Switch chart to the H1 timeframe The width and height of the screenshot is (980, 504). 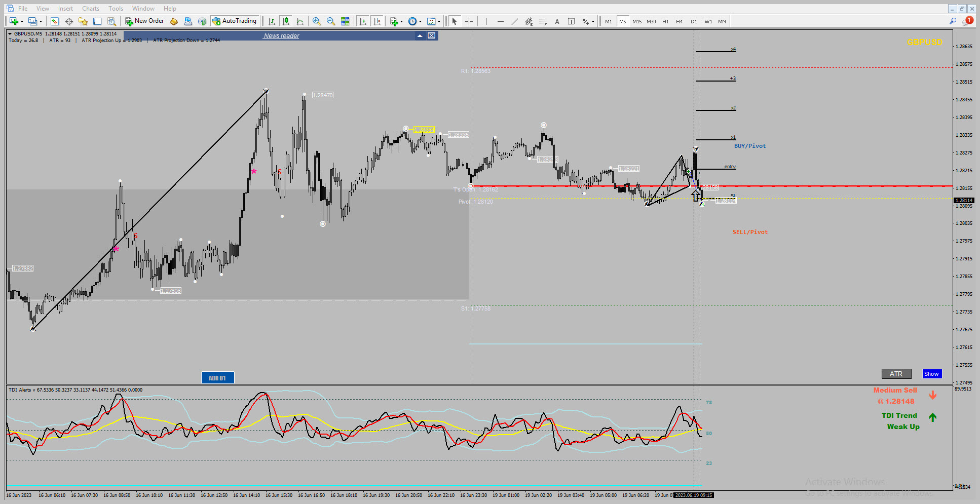tap(665, 21)
